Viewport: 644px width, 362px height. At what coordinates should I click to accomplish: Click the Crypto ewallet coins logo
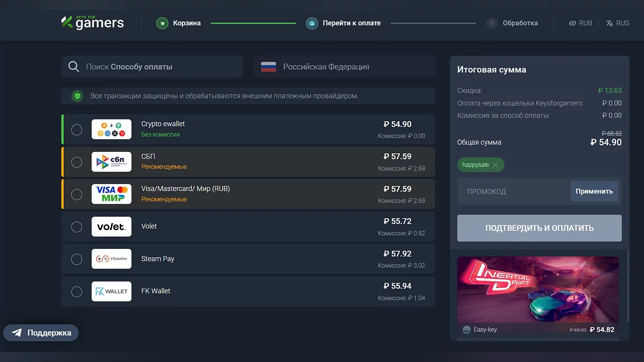[111, 129]
